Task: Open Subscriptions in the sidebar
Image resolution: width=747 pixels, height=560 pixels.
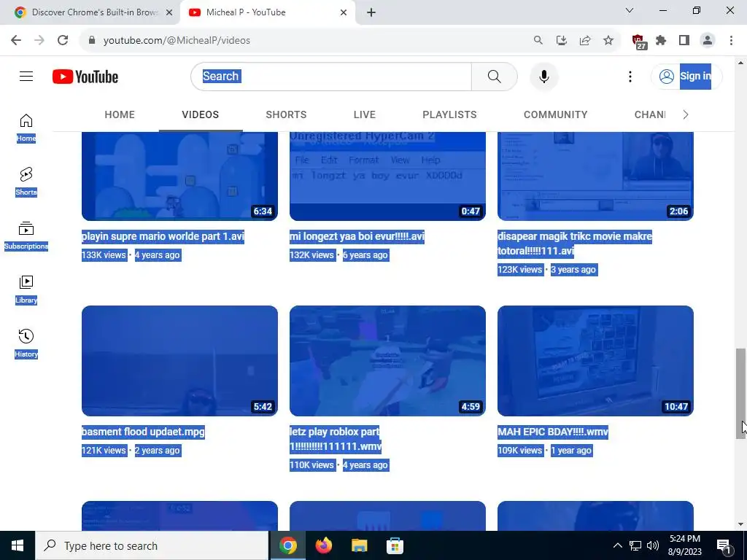Action: (26, 236)
